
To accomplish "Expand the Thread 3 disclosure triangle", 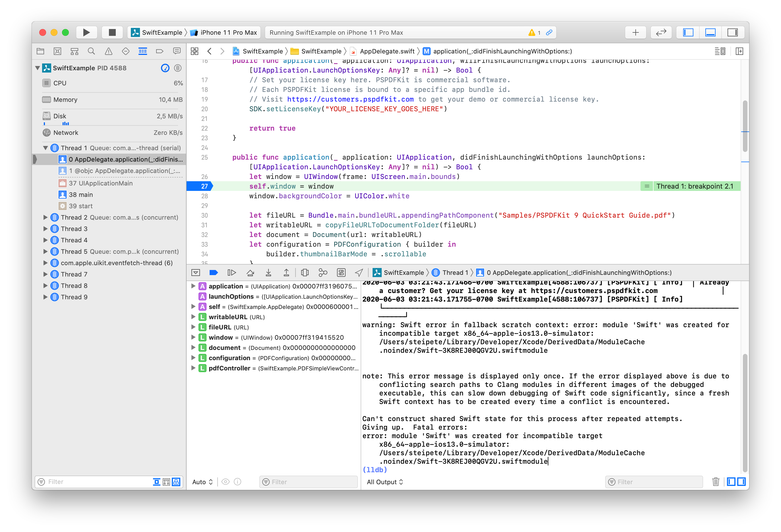I will tap(46, 229).
